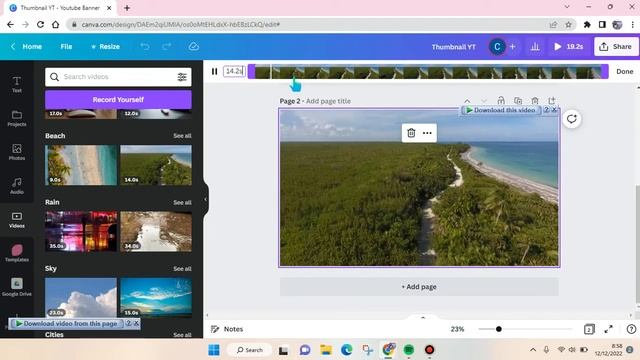Add new page icon above canvas
This screenshot has width=640, height=360.
click(551, 100)
